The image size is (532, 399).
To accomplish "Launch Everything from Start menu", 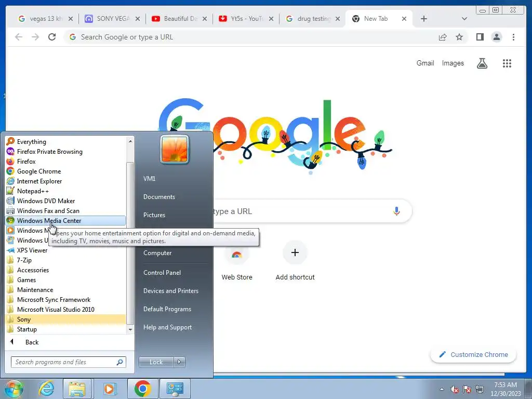I will tap(65, 141).
